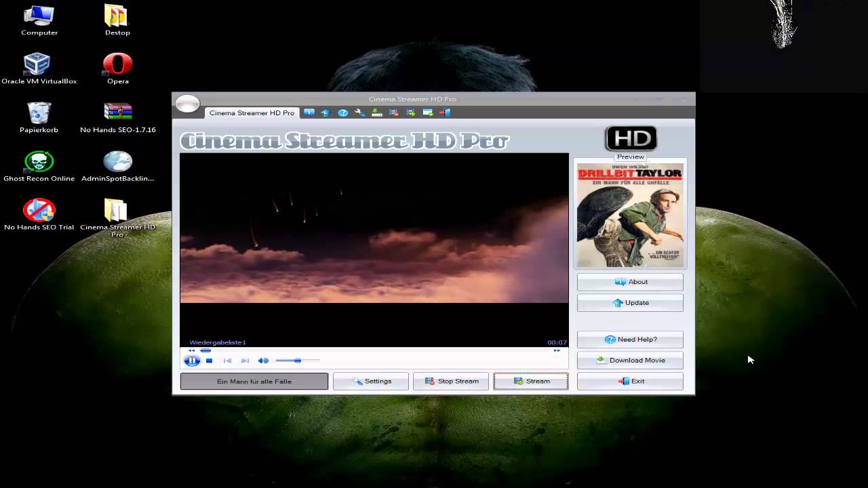Click the volume slider handle
The height and width of the screenshot is (488, 868).
298,361
